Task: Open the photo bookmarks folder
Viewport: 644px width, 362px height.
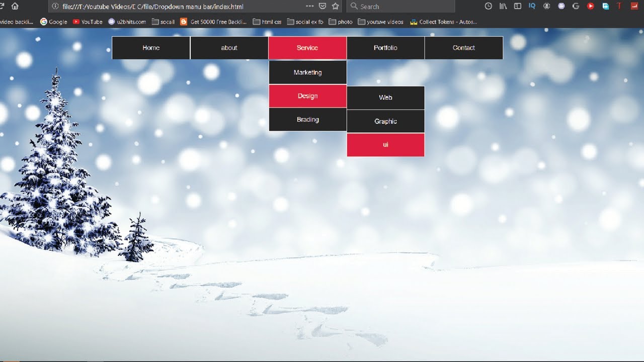Action: pyautogui.click(x=341, y=22)
